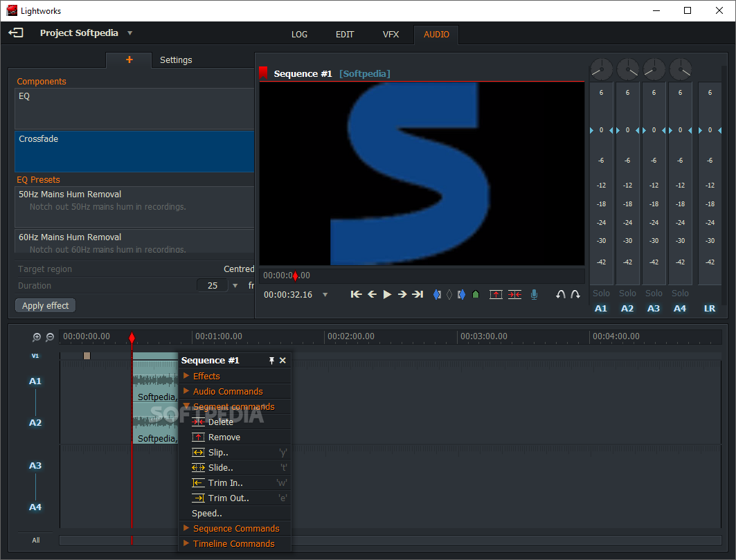Click the Undo arrow icon
Viewport: 736px width, 560px height.
coord(560,294)
